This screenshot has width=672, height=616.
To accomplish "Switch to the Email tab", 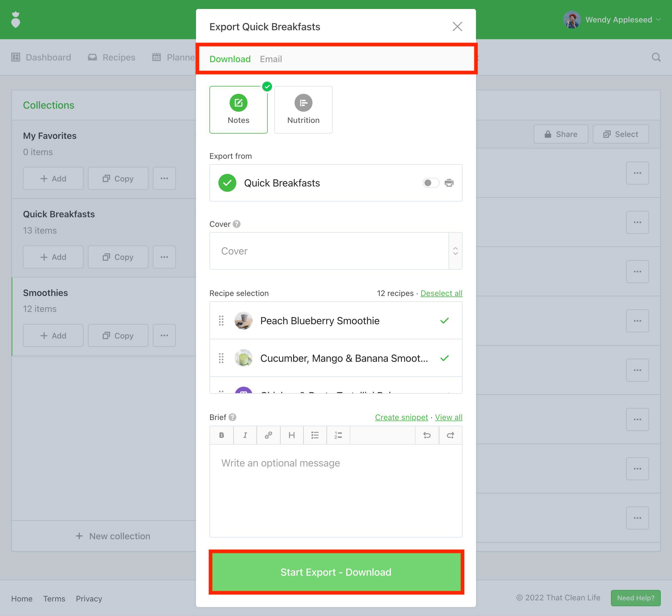I will 271,59.
